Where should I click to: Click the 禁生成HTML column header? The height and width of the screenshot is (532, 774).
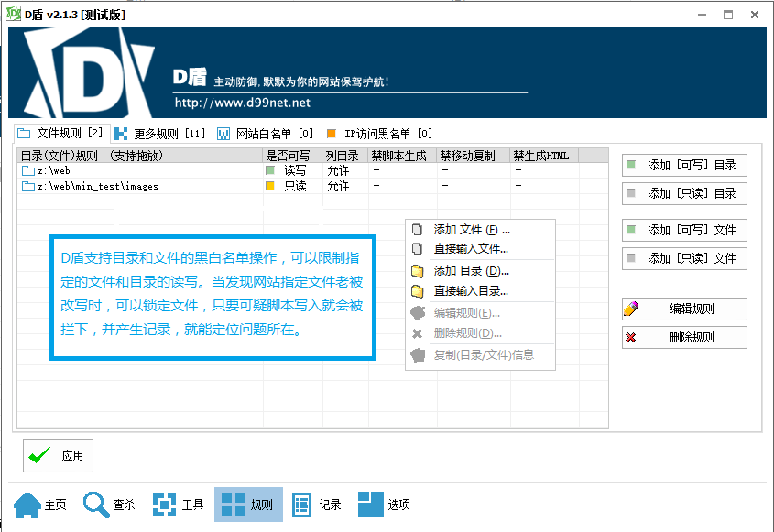[x=544, y=156]
